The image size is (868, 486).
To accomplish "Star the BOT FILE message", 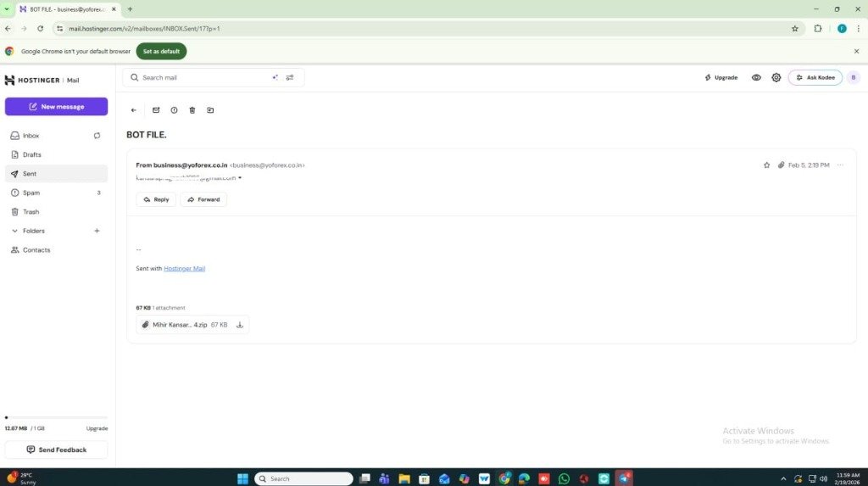I will pos(766,165).
